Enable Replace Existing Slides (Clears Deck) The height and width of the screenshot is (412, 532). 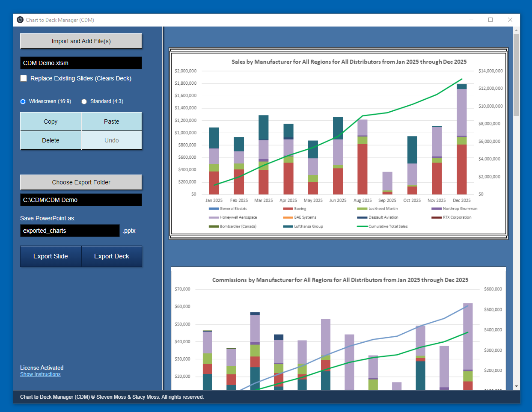(x=24, y=78)
